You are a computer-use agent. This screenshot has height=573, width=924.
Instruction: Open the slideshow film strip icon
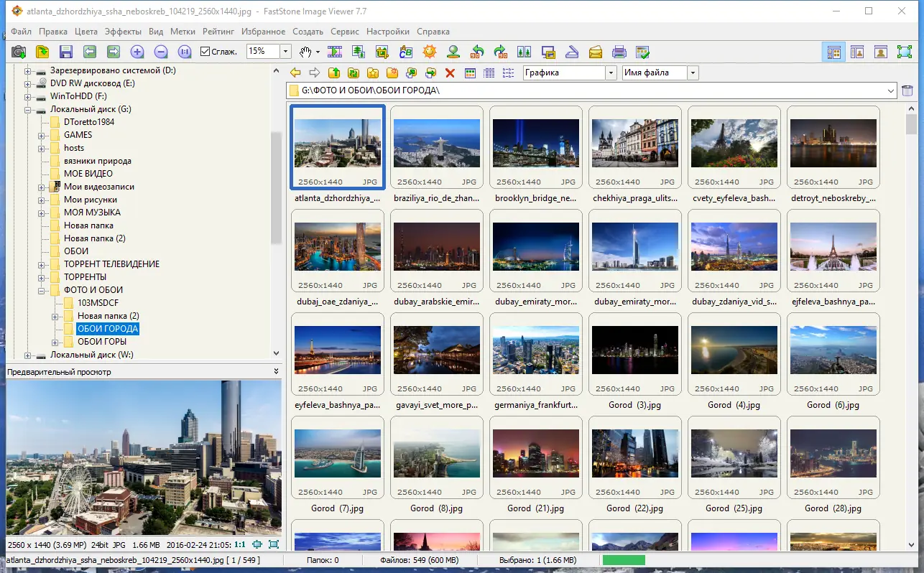(335, 52)
